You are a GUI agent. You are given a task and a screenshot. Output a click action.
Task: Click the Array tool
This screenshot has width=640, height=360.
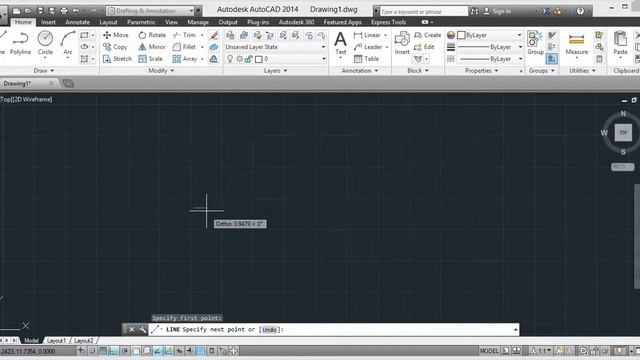[x=184, y=59]
